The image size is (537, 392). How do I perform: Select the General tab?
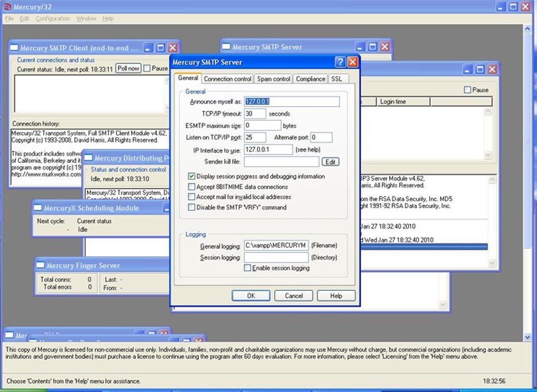tap(188, 78)
